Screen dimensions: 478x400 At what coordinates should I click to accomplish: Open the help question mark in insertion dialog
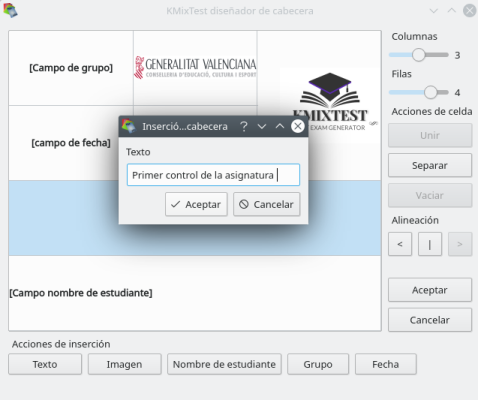[x=244, y=126]
